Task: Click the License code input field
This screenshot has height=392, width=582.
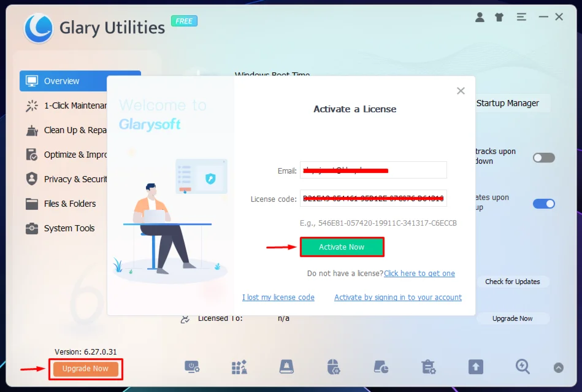Action: [x=373, y=199]
